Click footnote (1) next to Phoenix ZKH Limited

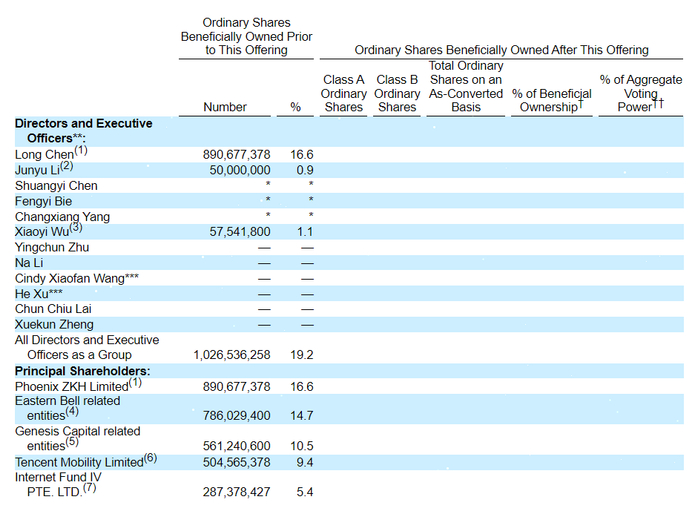coord(136,382)
